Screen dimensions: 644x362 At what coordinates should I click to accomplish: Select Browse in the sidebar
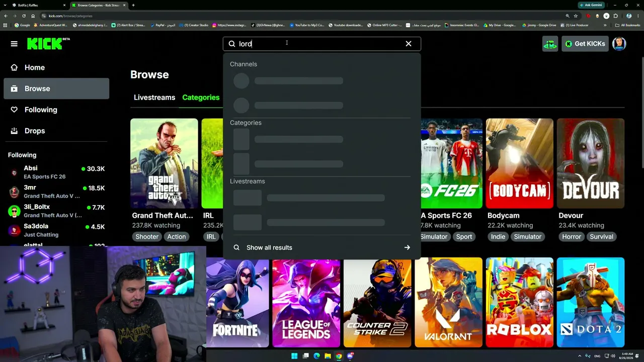tap(56, 88)
